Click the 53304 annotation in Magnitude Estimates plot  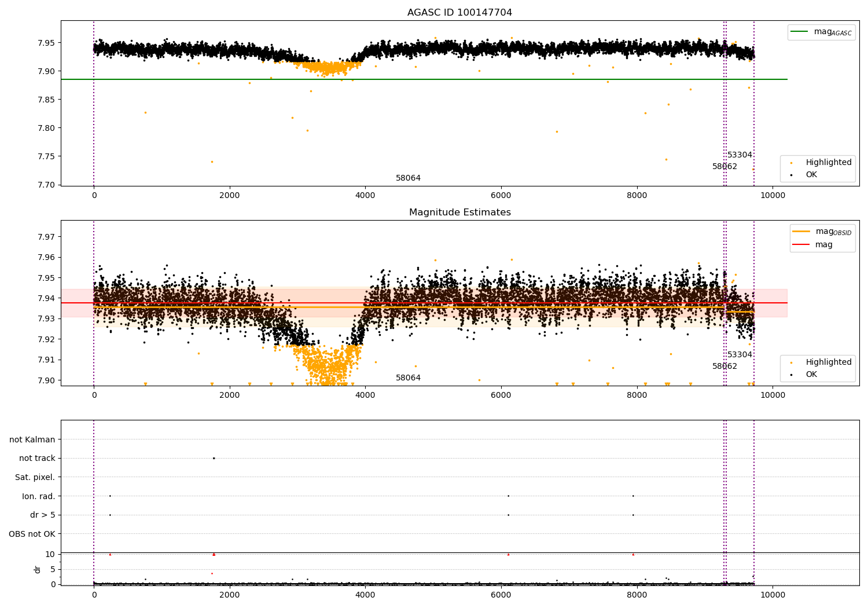740,354
